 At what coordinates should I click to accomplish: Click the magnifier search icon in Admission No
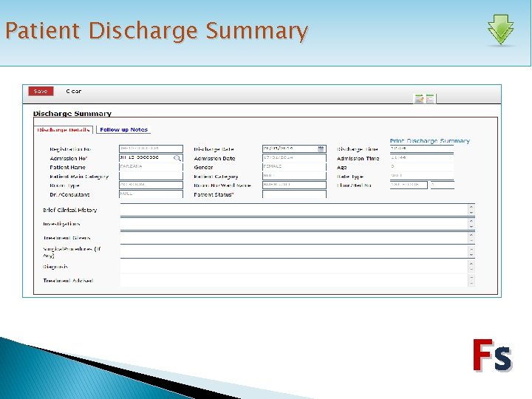[177, 158]
